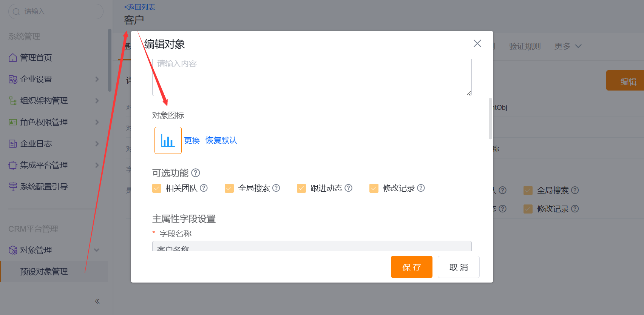Open the 更多 dropdown

[567, 46]
